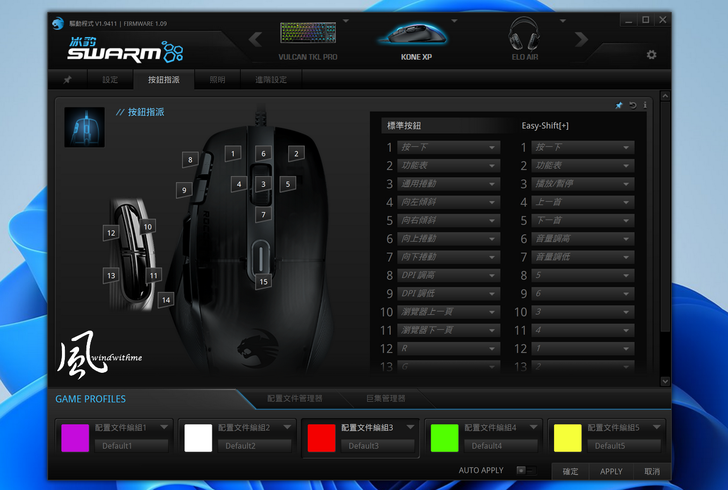Switch to the 進階設定 tab

(x=271, y=80)
